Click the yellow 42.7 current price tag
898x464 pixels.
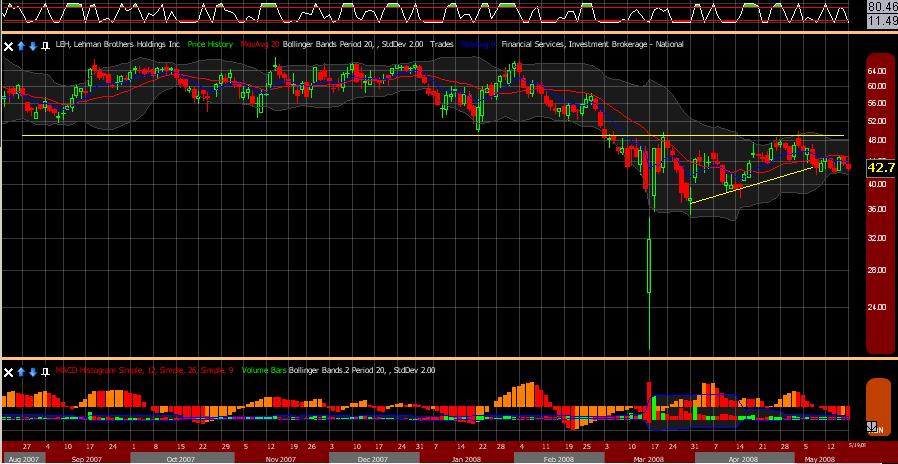coord(881,168)
